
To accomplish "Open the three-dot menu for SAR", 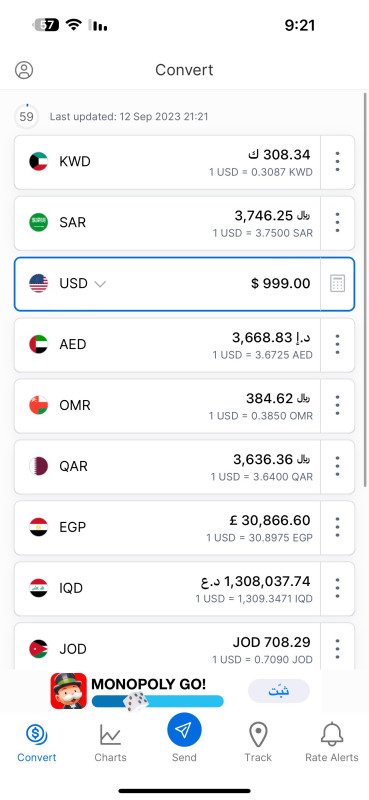I will click(x=337, y=222).
